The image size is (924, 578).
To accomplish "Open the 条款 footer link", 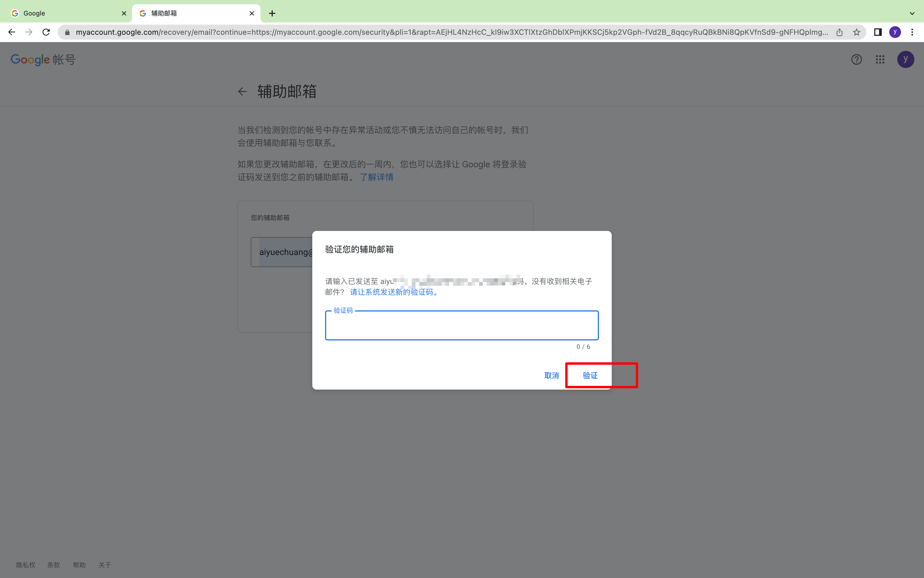I will pos(53,565).
